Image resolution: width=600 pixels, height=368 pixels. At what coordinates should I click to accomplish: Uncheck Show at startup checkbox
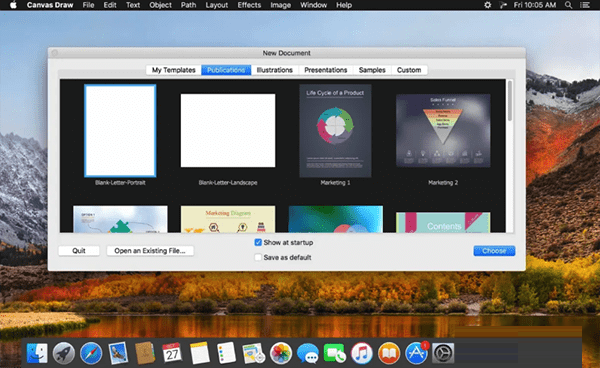(258, 243)
